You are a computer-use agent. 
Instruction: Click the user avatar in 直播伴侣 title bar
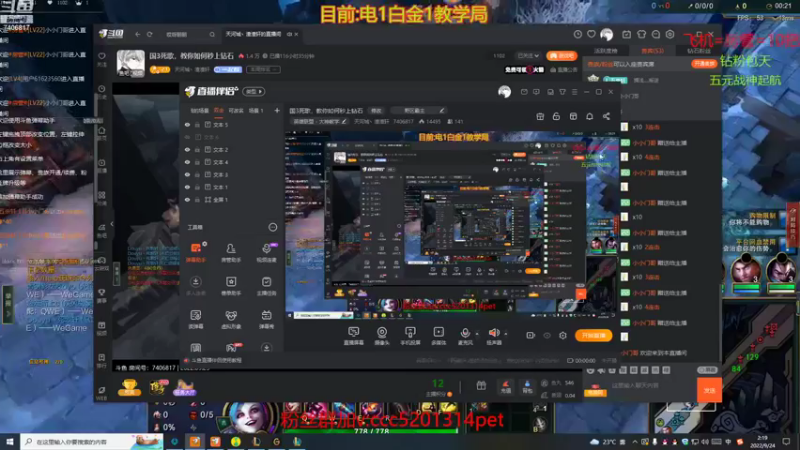coord(505,92)
